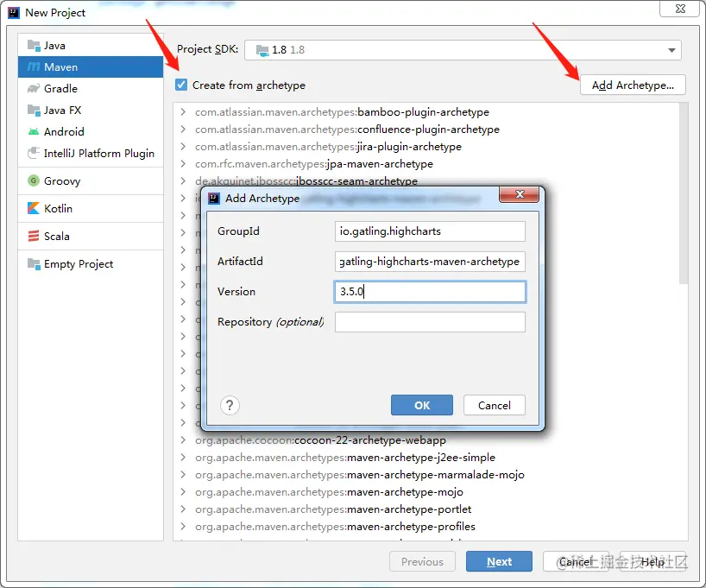
Task: Confirm with the OK button
Action: click(422, 405)
